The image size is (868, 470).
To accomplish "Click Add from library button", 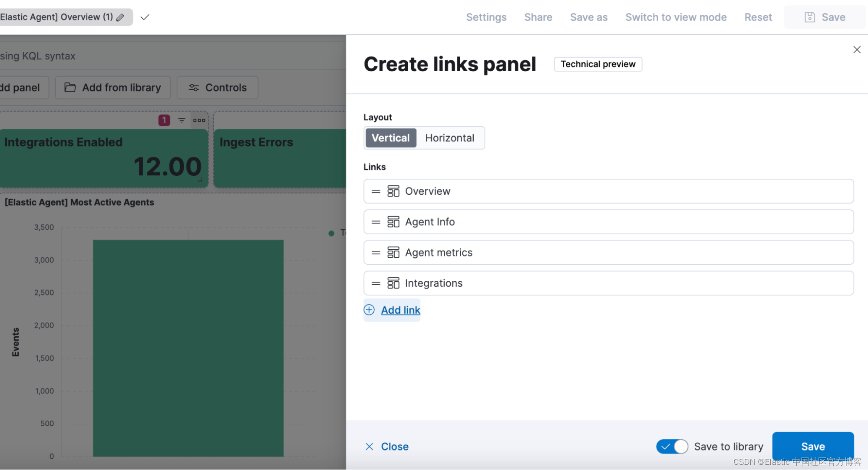I will click(x=113, y=88).
